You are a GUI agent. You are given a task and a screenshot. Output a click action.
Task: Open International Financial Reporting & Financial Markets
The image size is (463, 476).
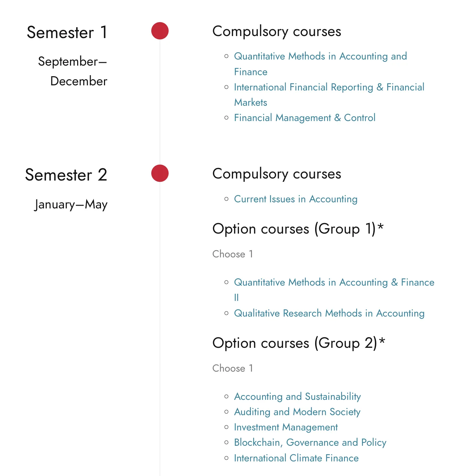329,87
